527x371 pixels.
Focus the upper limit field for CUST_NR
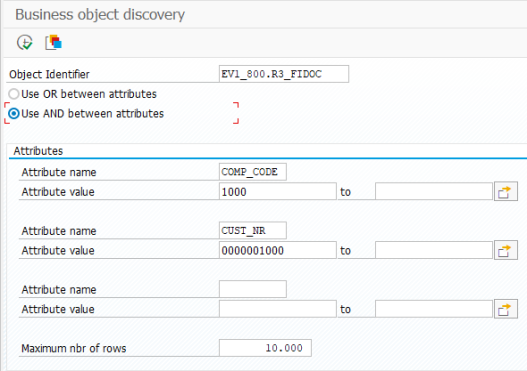tap(434, 250)
